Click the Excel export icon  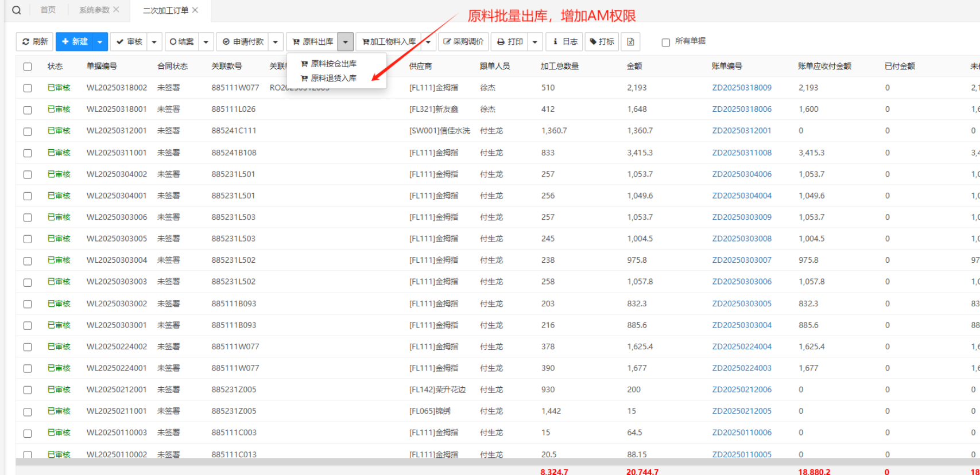coord(630,42)
